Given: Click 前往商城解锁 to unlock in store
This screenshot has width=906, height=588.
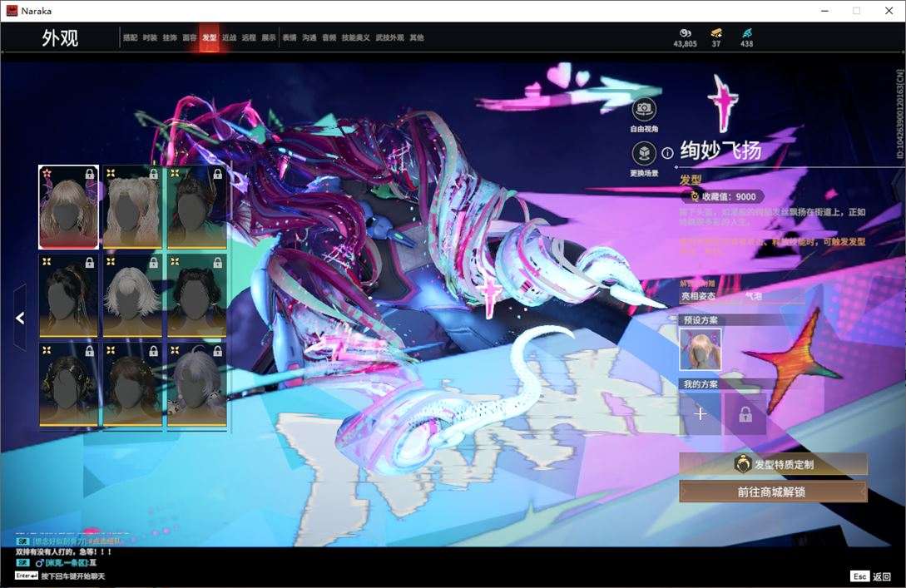Looking at the screenshot, I should pos(773,492).
